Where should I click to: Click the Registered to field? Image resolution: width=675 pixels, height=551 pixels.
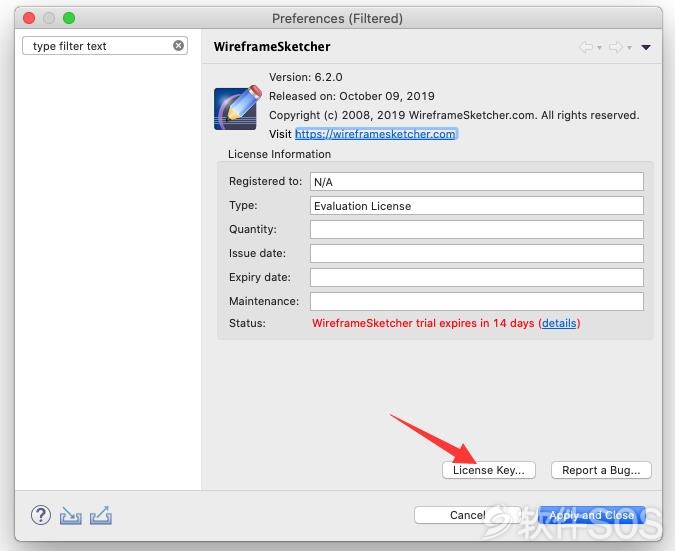(477, 182)
